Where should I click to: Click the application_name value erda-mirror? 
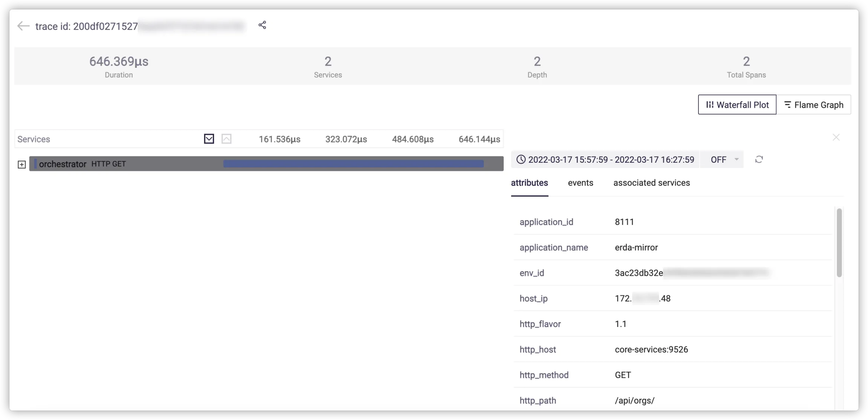pyautogui.click(x=636, y=248)
